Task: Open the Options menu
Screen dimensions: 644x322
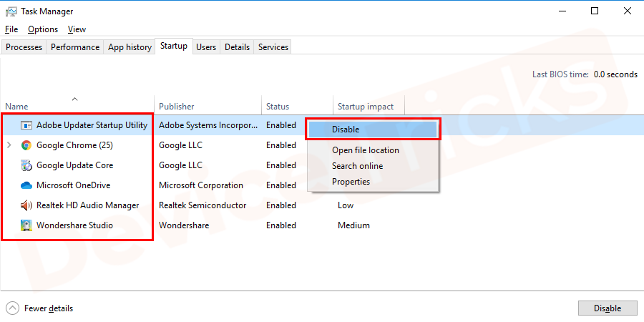Action: [43, 29]
